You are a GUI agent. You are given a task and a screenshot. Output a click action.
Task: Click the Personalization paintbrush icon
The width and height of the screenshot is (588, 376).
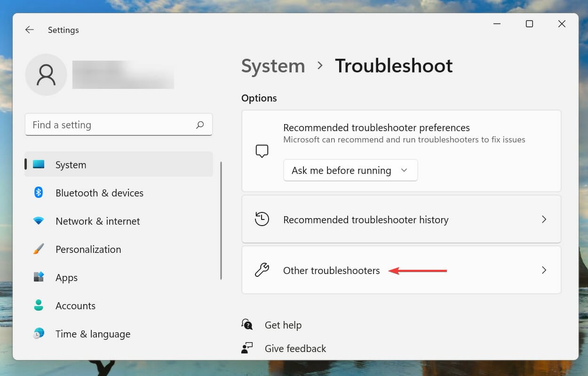pos(39,249)
